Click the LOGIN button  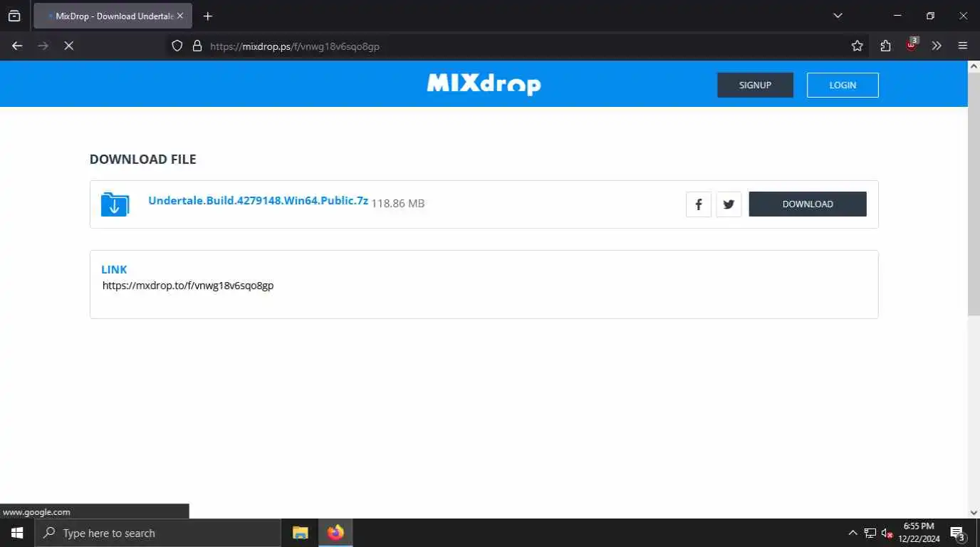point(843,85)
